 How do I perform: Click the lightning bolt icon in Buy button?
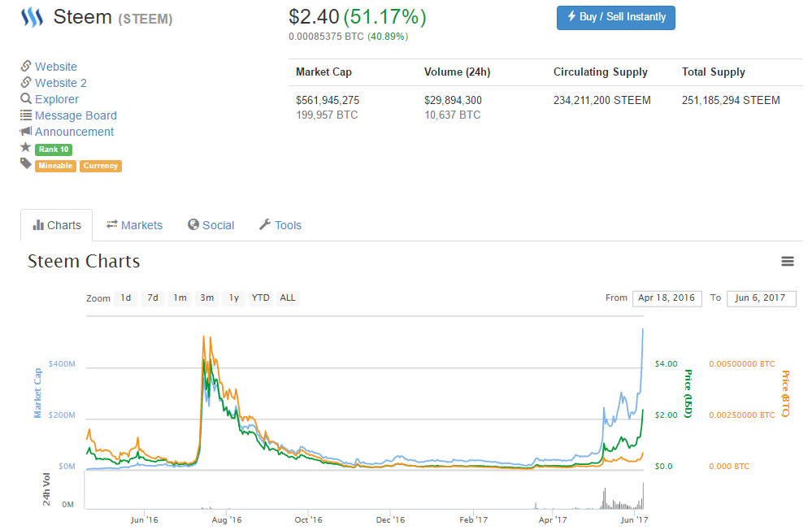[x=571, y=16]
